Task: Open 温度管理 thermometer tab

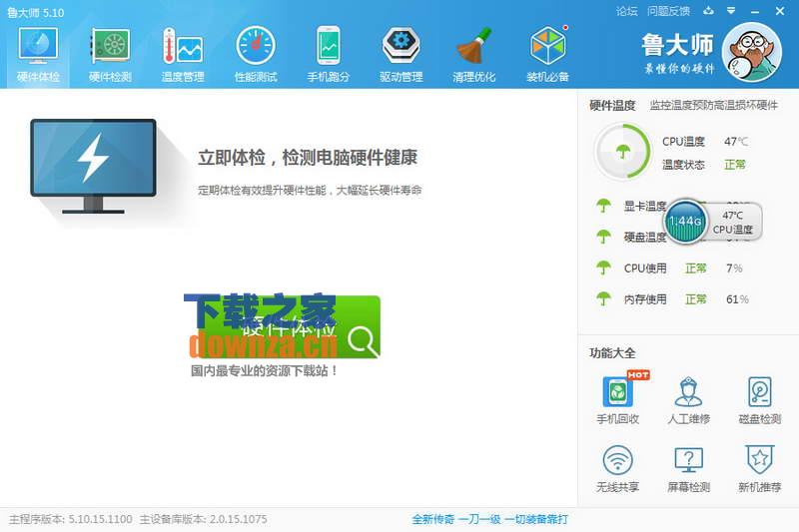Action: pyautogui.click(x=183, y=55)
